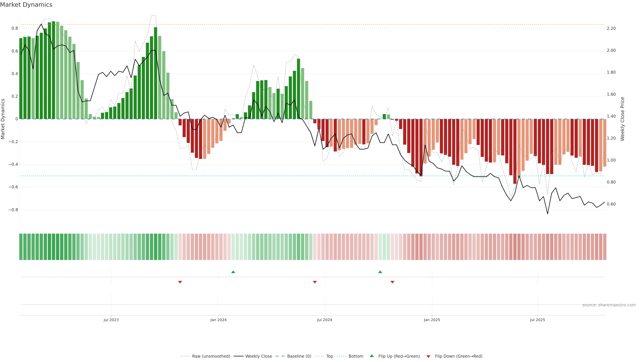This screenshot has height=362, width=644.
Task: Click the Market Dynamics y-axis title
Action: click(3, 119)
